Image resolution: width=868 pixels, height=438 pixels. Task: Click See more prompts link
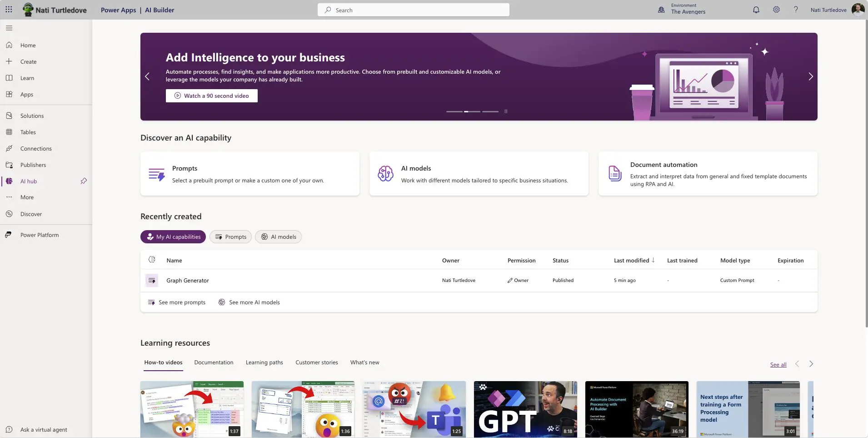(177, 302)
